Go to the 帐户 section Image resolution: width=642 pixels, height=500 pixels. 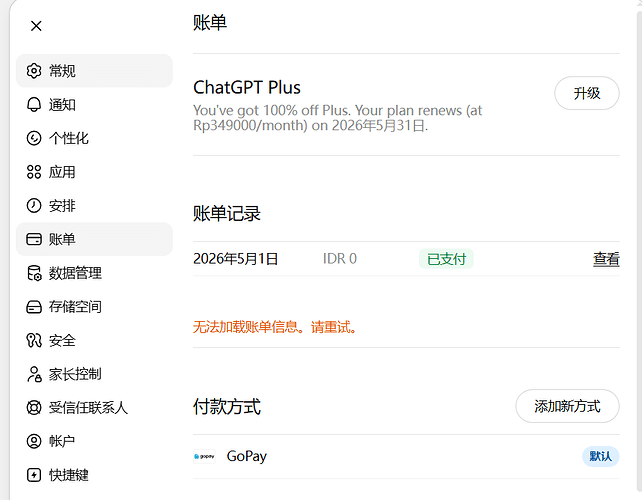pos(94,441)
